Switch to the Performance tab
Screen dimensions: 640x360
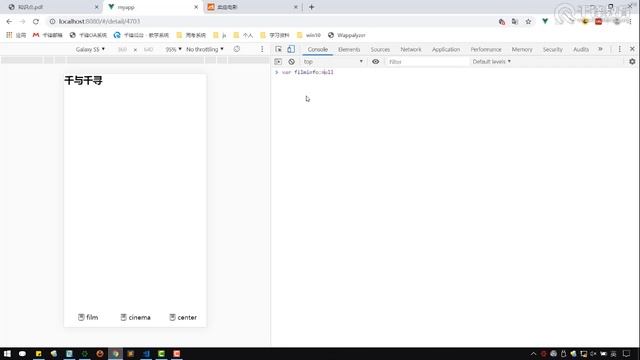[486, 49]
